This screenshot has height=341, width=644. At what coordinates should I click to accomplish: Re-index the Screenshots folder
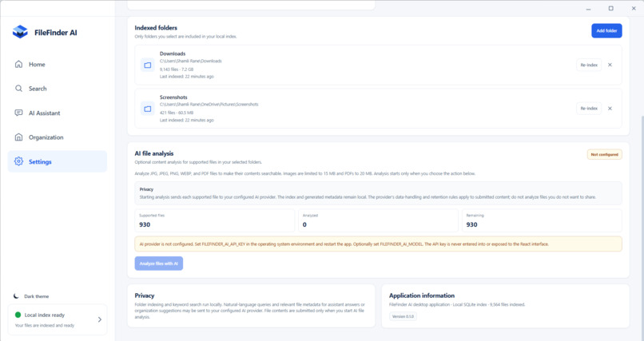pos(589,109)
